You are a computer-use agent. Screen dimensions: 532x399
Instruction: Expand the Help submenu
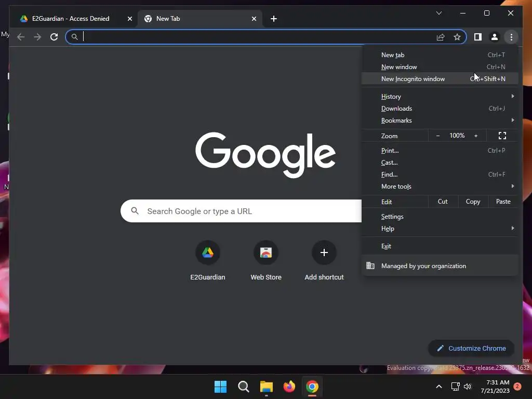(440, 229)
